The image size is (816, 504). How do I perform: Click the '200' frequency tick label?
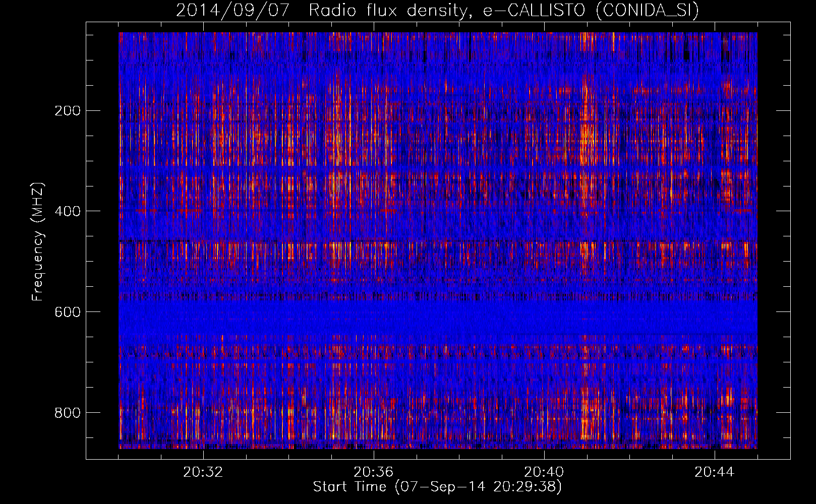68,110
